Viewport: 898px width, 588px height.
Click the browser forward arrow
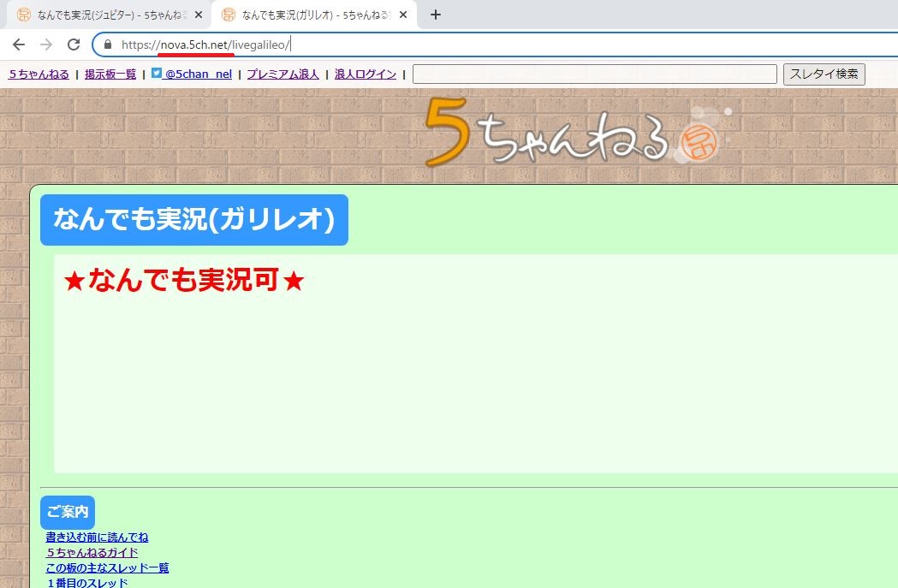[47, 44]
